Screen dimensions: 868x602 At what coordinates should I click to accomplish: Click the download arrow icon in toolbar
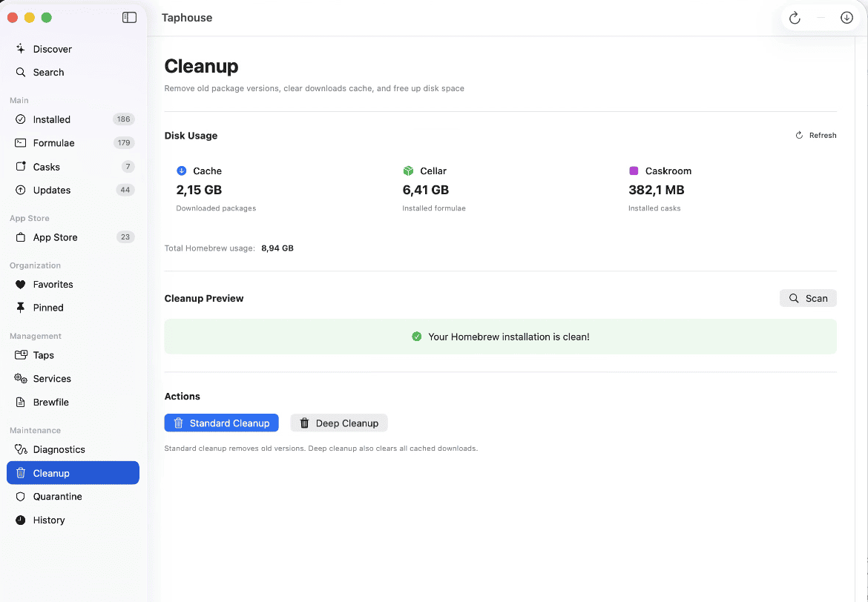pyautogui.click(x=846, y=18)
